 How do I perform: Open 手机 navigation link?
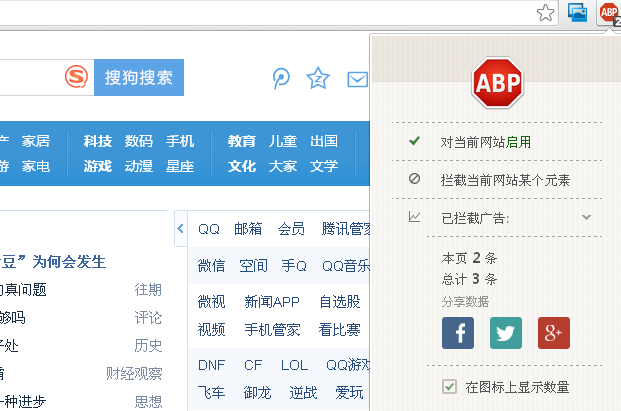click(x=180, y=141)
